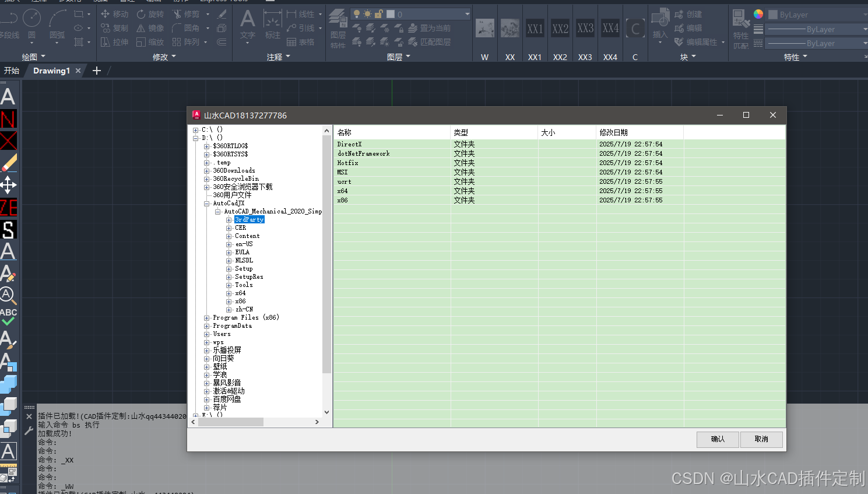Click the Rotate (旋转) tool
This screenshot has width=868, height=494.
[x=150, y=14]
